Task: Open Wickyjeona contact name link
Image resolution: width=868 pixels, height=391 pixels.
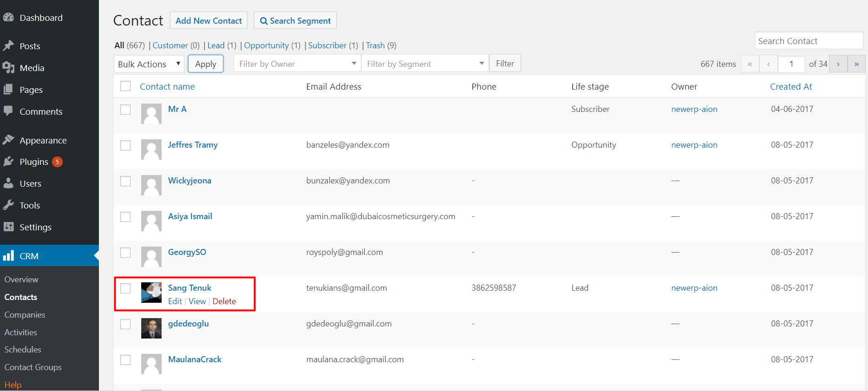Action: pyautogui.click(x=189, y=181)
